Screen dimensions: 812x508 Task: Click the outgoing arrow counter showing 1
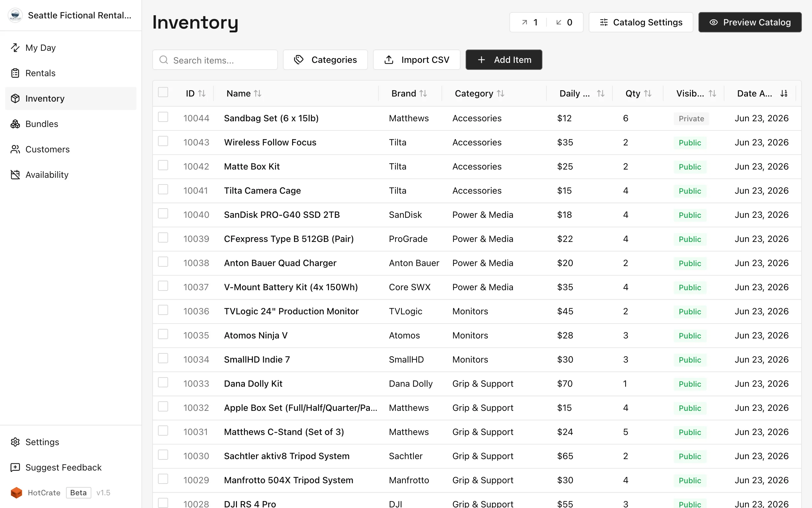[x=529, y=22]
